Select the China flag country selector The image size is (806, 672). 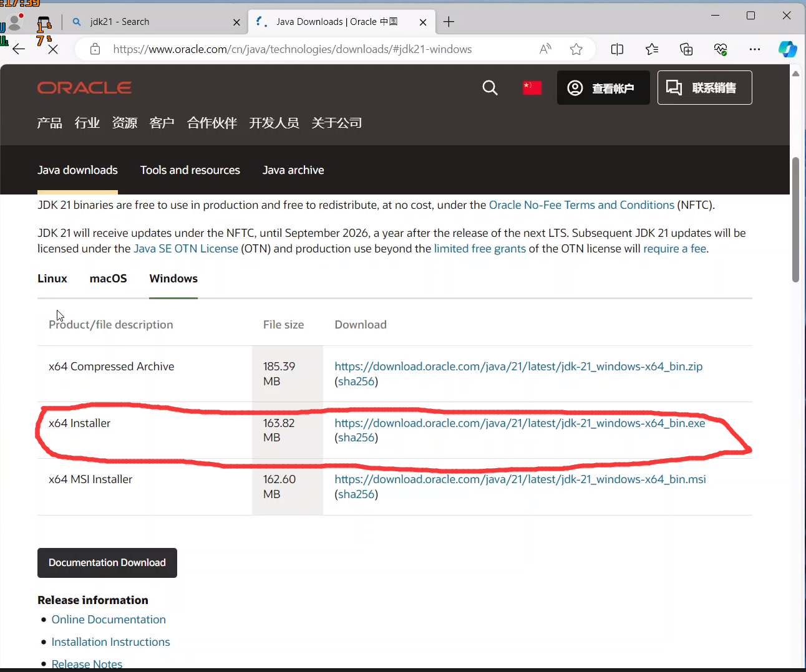(x=532, y=88)
